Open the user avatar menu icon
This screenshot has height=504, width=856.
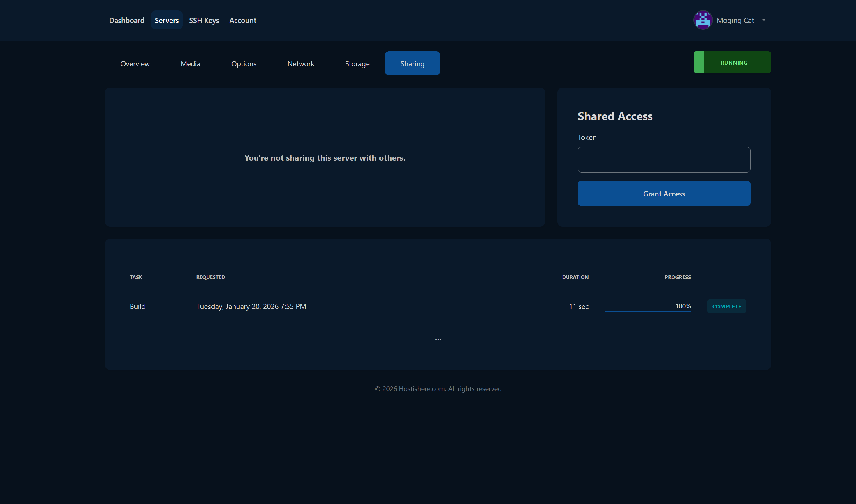(x=702, y=20)
